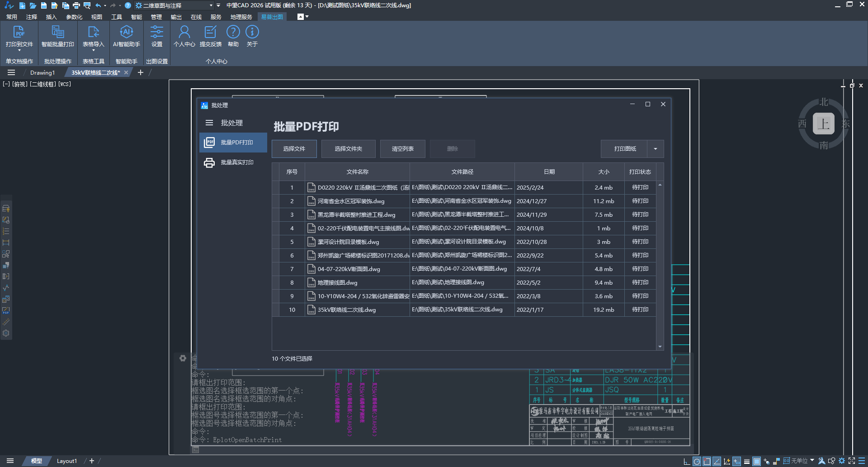Screen dimensions: 868x467
Task: Click the 清空列表 button
Action: tap(402, 149)
